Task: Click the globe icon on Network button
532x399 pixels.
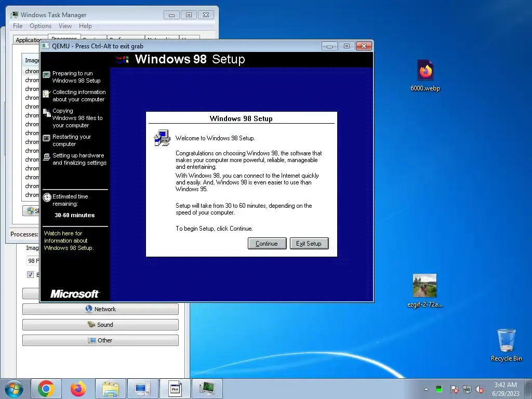Action: 89,309
